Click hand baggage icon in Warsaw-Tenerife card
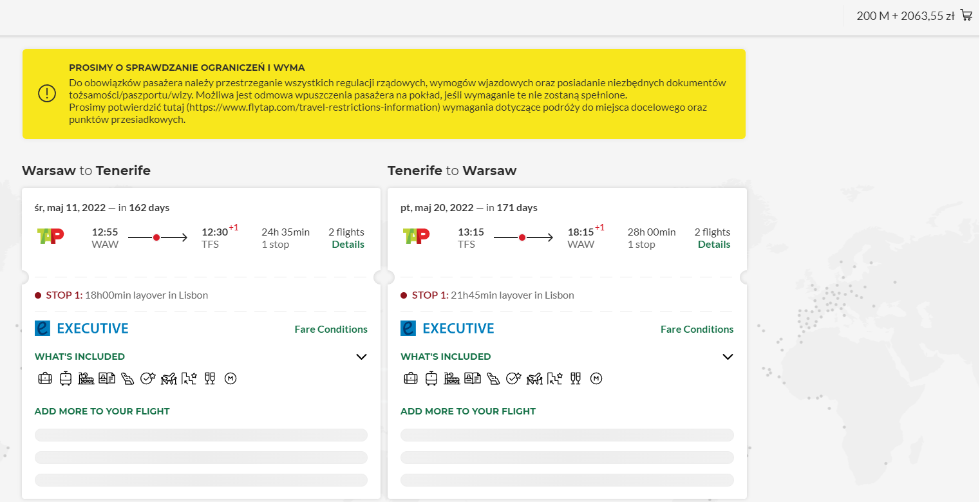 coord(44,378)
